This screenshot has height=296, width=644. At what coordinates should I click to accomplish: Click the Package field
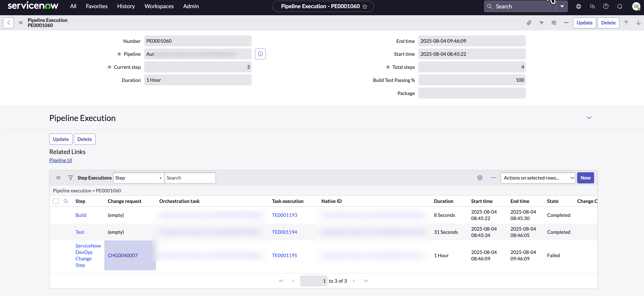[472, 93]
